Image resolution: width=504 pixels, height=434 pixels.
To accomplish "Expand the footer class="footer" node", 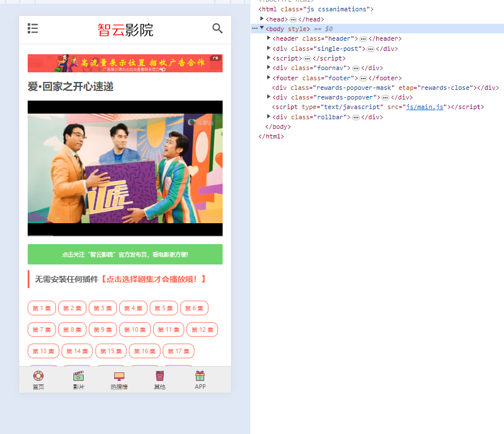I will pos(269,77).
